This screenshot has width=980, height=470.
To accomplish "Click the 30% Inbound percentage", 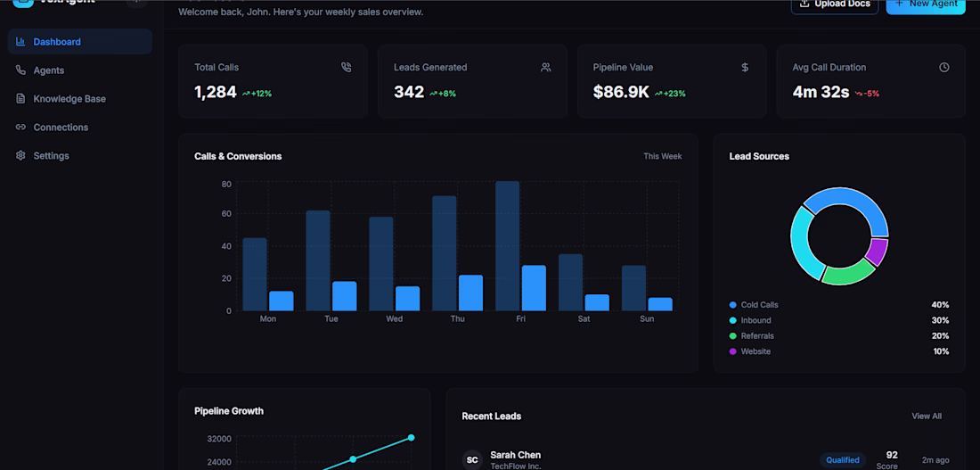I will pos(940,320).
